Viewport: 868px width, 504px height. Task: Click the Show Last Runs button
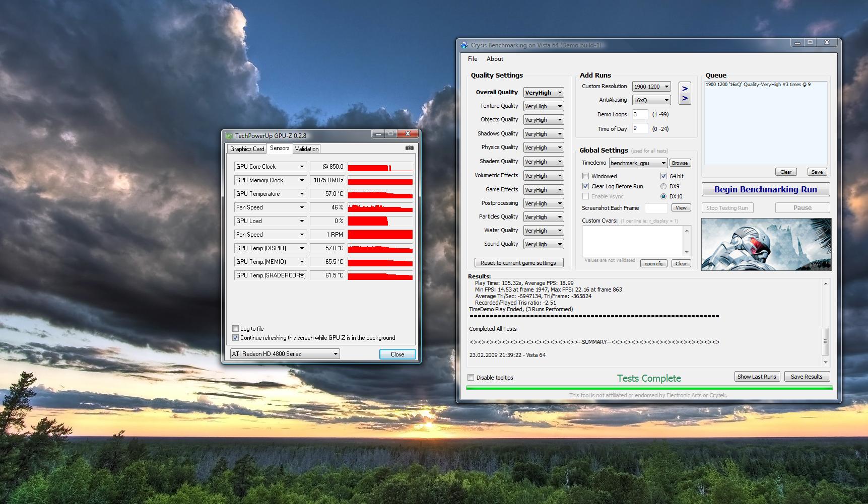coord(757,377)
